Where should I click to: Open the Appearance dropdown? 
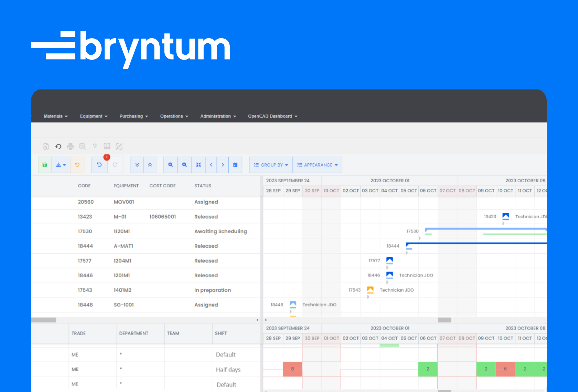[x=318, y=165]
